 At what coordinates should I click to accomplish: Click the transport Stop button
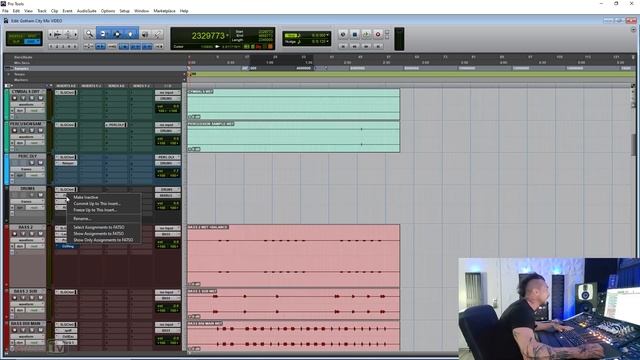point(355,35)
